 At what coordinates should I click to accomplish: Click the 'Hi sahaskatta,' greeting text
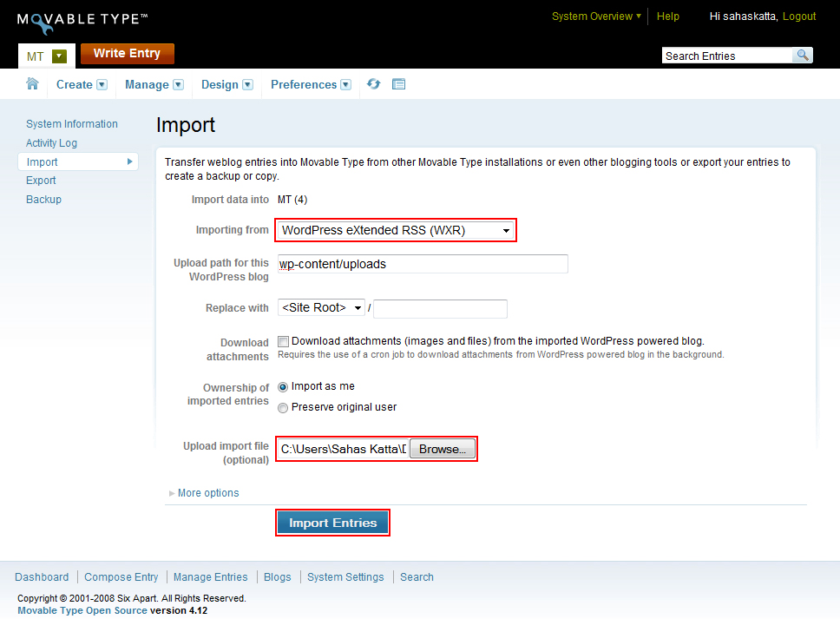click(744, 16)
